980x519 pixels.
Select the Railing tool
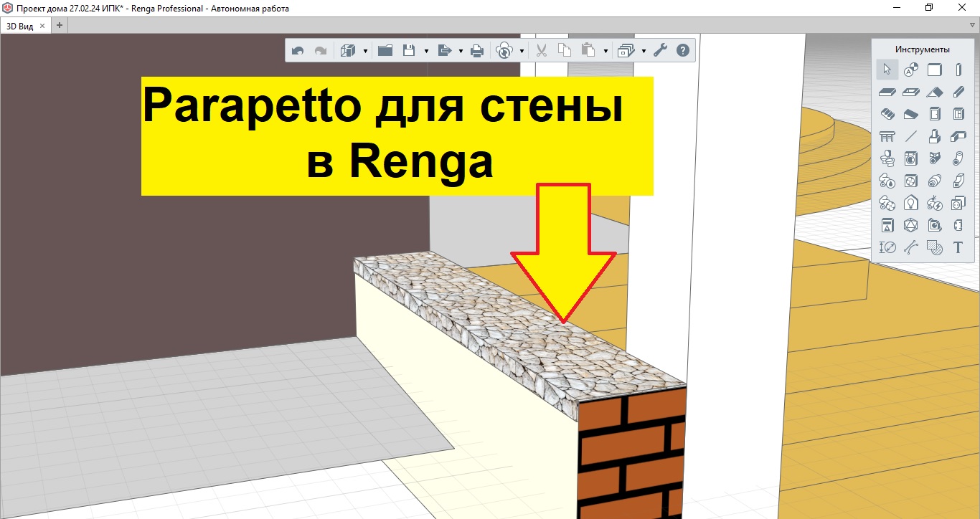pyautogui.click(x=887, y=136)
